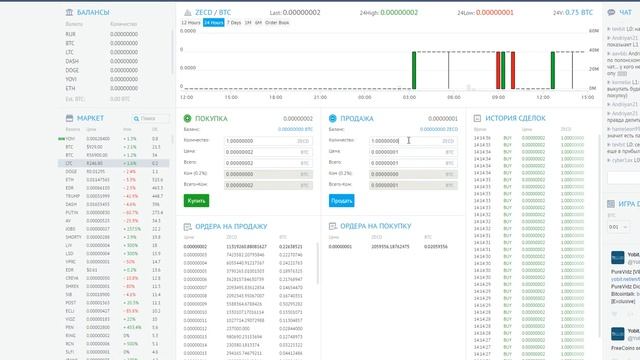The height and width of the screenshot is (360, 640).
Task: Select the JOBS row in market list
Action: coord(113,229)
